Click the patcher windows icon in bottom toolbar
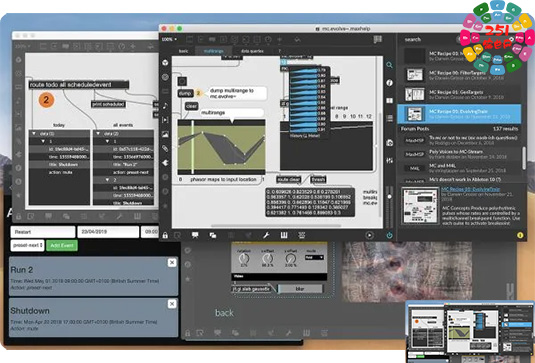Screen dimensions: 535x363 213,235
